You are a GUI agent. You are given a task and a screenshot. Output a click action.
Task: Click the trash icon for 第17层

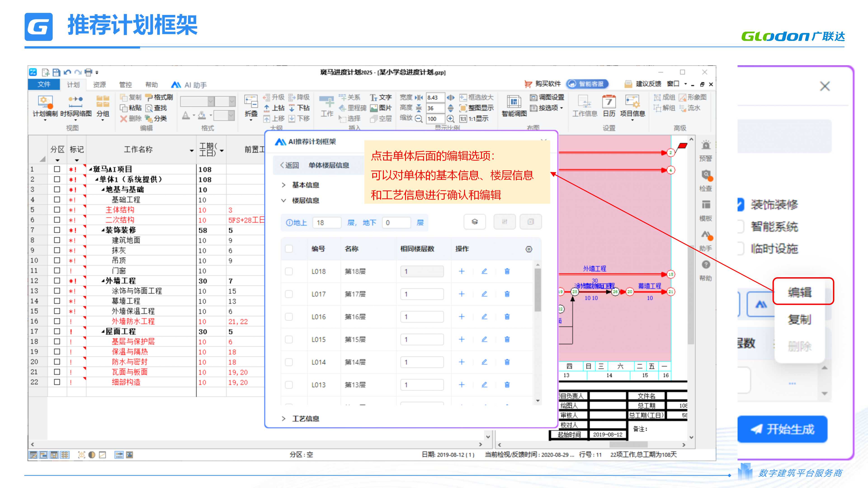[x=507, y=294]
